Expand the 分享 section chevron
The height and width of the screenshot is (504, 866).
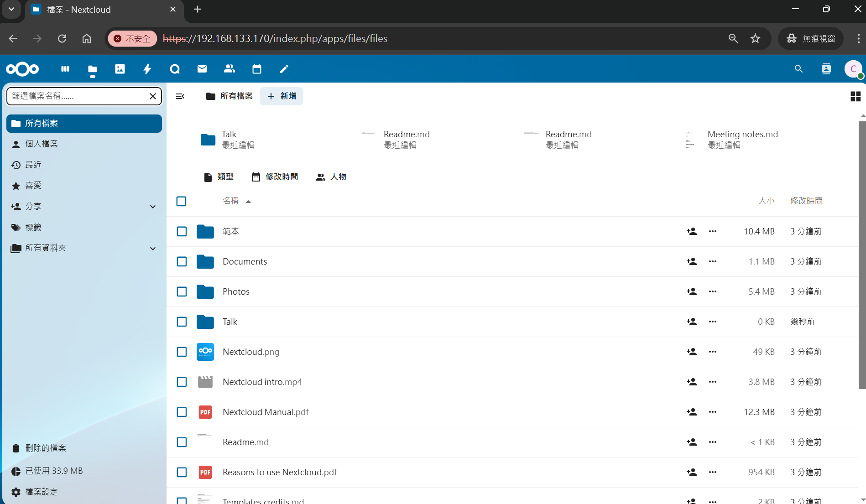coord(153,207)
